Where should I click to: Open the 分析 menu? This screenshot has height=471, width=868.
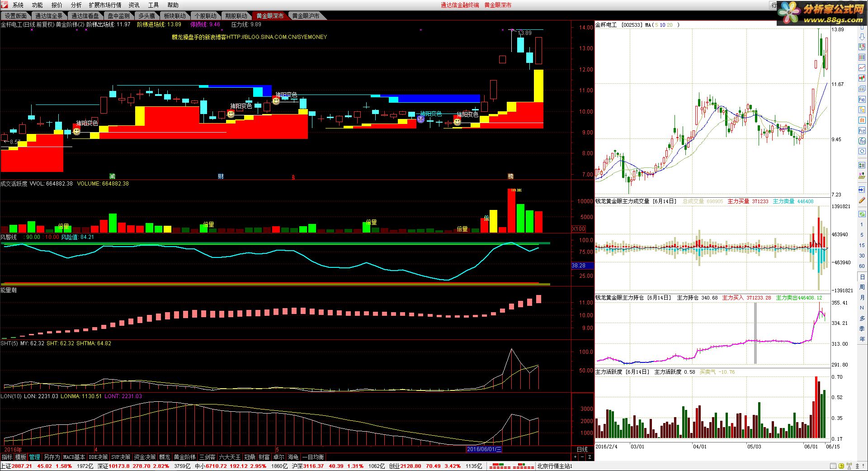(x=76, y=5)
